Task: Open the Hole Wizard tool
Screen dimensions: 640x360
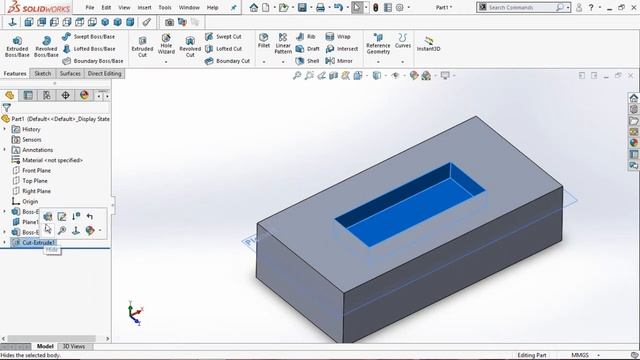Action: tap(166, 44)
